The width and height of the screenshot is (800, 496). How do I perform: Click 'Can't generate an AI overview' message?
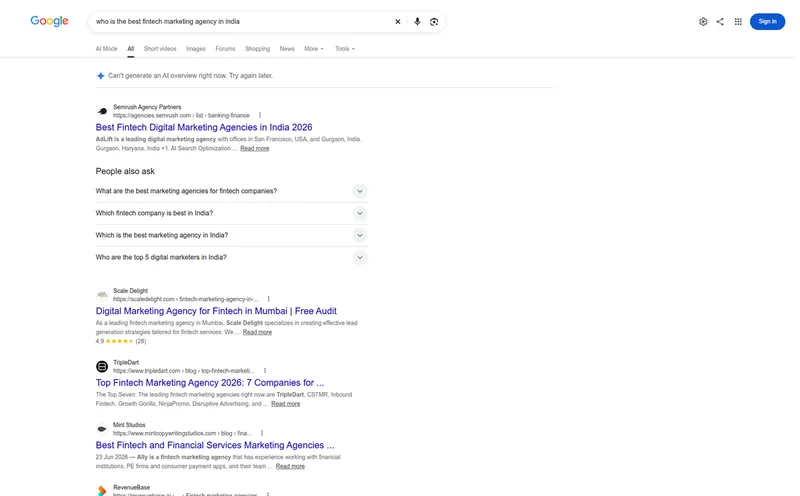pos(190,76)
